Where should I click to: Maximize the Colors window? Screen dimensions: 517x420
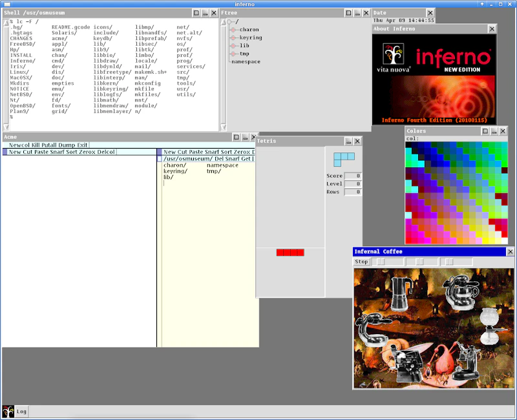(485, 131)
